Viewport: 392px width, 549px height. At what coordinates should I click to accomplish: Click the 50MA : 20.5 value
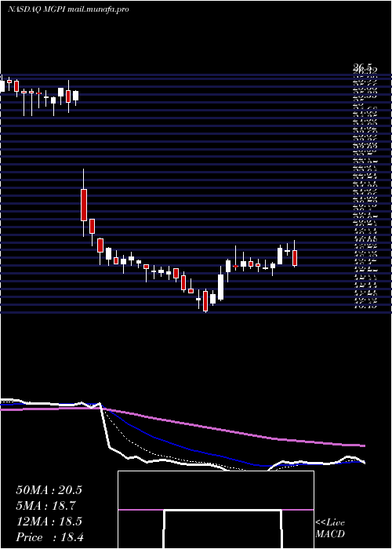(49, 490)
